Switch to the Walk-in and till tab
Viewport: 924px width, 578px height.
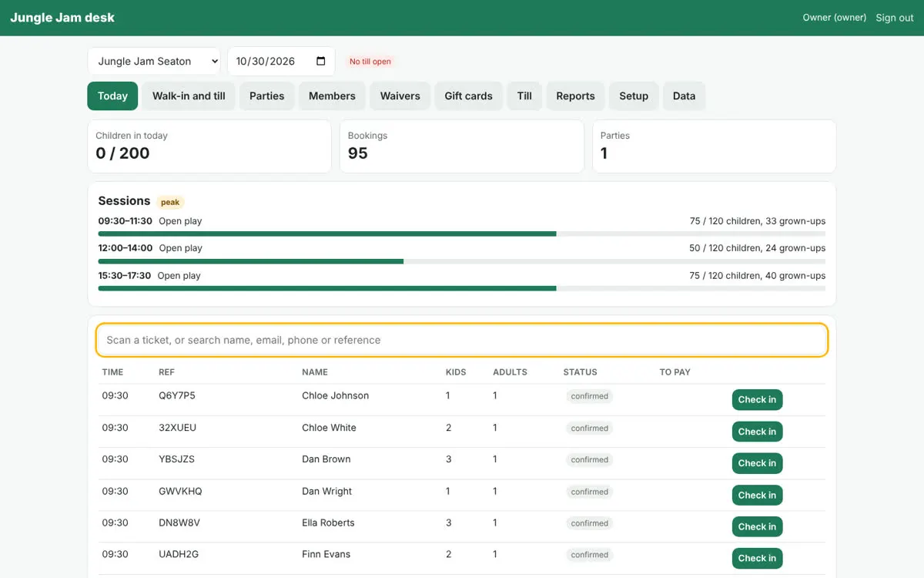tap(189, 96)
